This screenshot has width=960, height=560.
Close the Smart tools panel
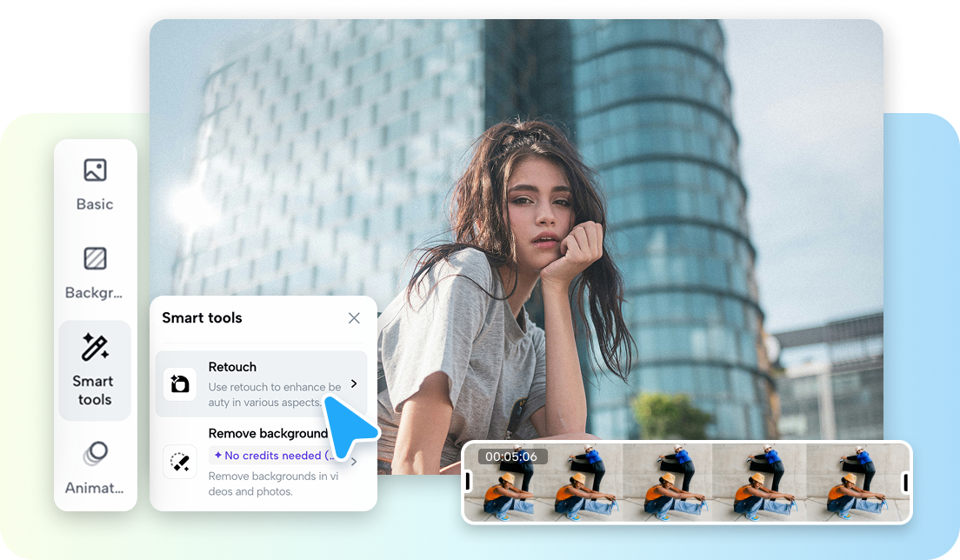(354, 318)
